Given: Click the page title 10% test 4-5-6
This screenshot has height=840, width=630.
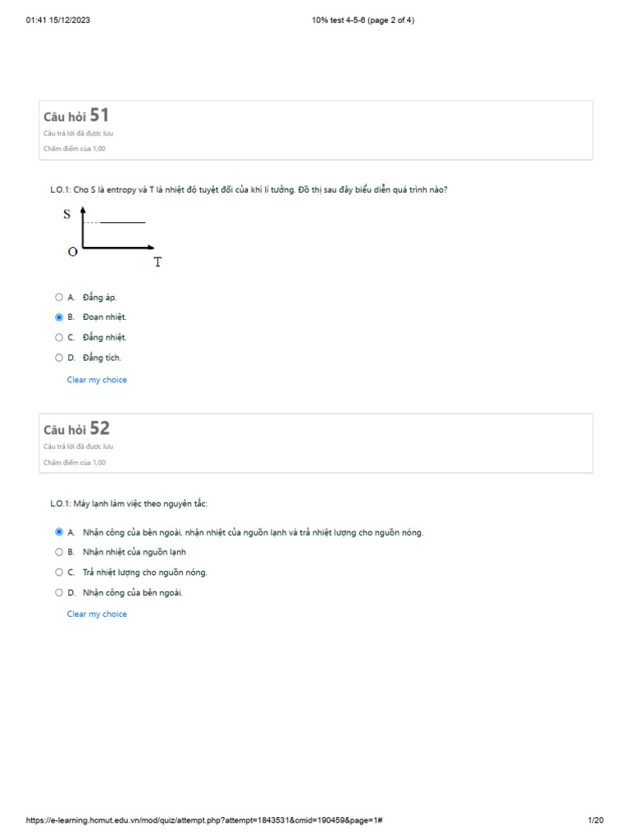Looking at the screenshot, I should [x=363, y=21].
